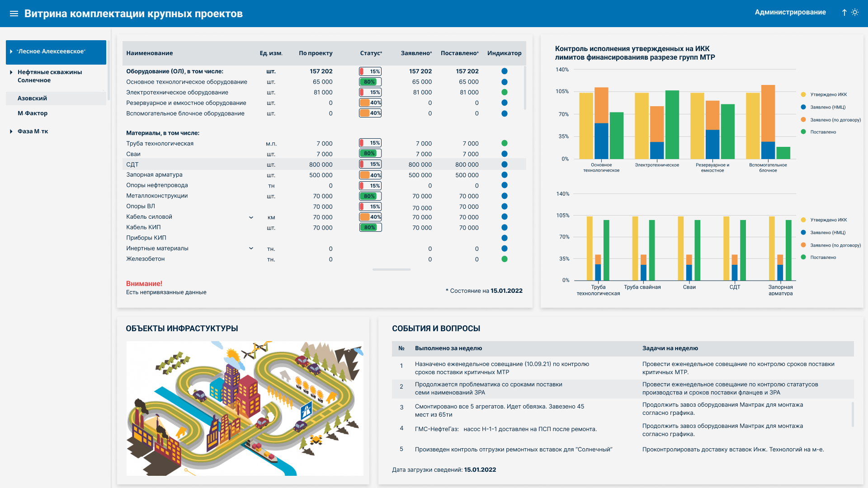Expand Нефтяные скважины Солнечное tree node
868x488 pixels.
(11, 72)
